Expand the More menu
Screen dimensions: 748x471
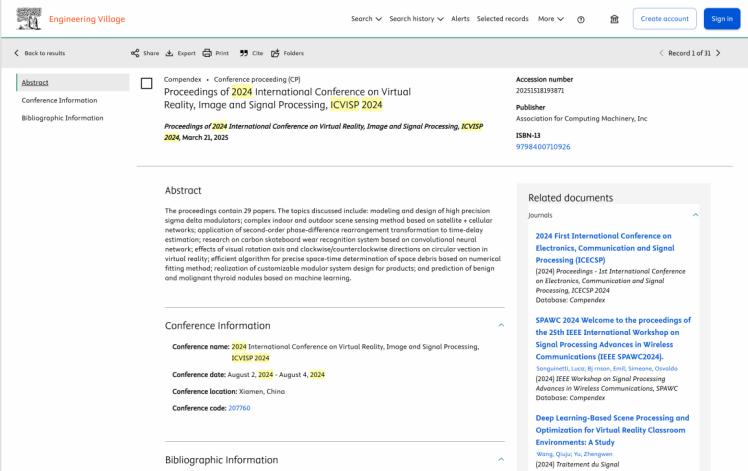coord(551,19)
